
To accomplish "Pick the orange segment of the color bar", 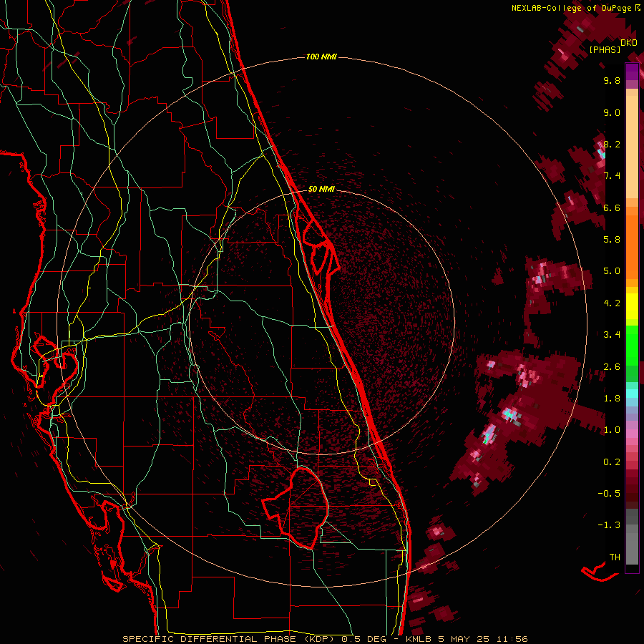I will coord(632,246).
